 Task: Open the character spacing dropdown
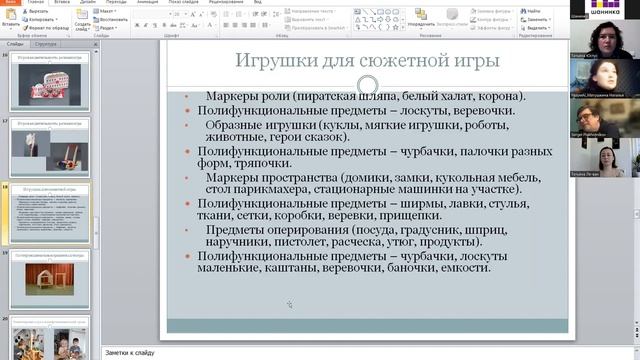tap(184, 25)
